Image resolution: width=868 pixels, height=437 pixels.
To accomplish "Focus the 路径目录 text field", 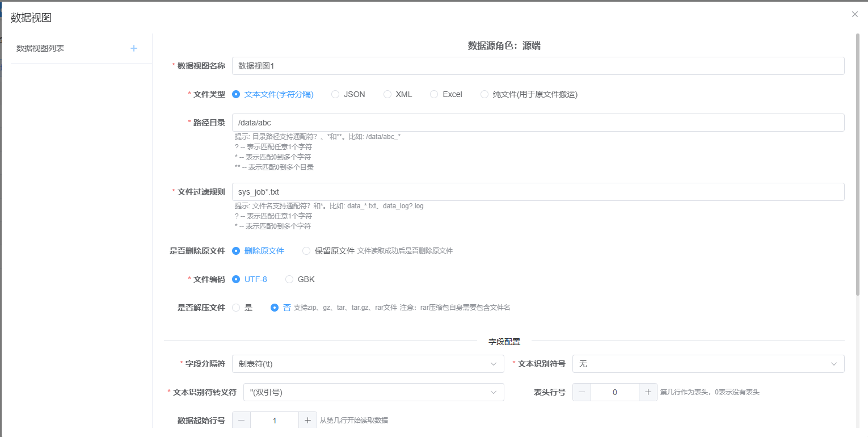I will click(x=538, y=123).
